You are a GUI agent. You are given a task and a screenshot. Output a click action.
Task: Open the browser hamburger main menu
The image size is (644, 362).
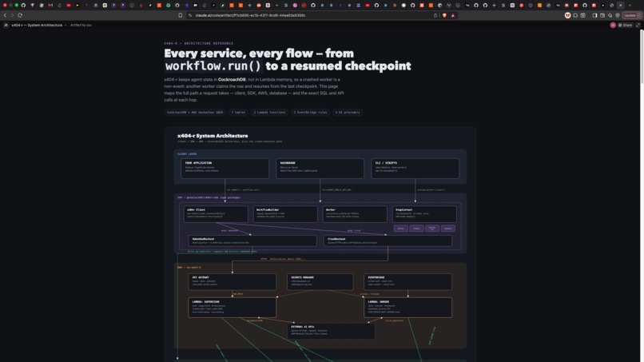pos(638,15)
